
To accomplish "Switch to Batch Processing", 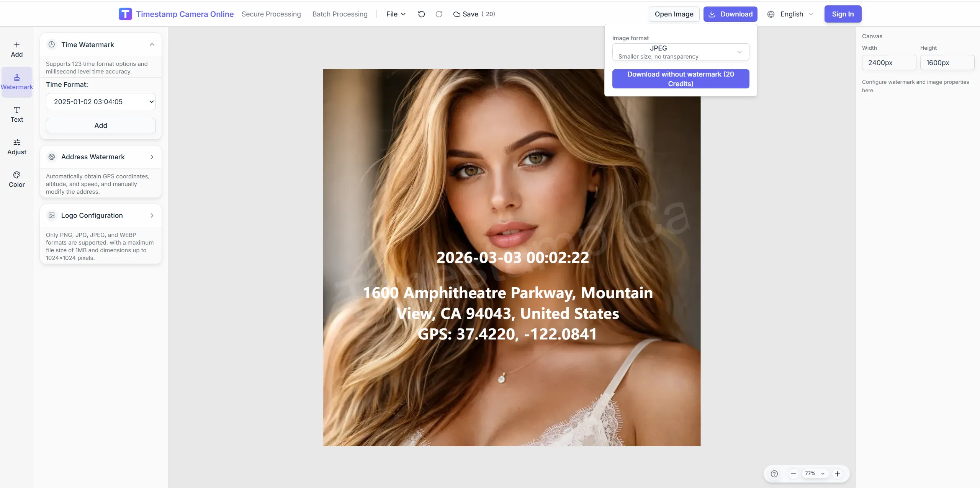I will 340,14.
